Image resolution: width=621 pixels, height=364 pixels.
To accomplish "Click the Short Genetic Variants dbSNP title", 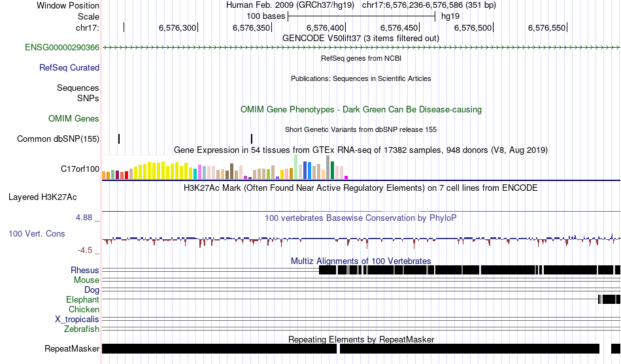I will coord(361,129).
